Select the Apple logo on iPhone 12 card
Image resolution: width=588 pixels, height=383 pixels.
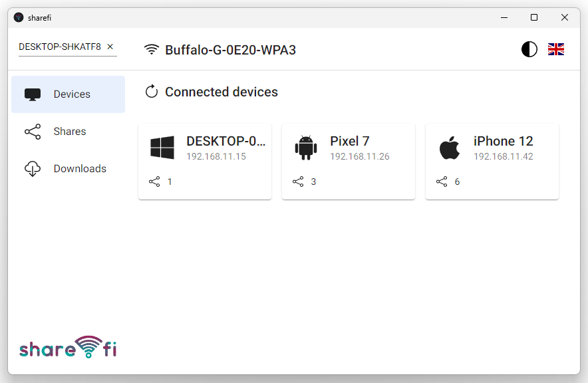[449, 148]
